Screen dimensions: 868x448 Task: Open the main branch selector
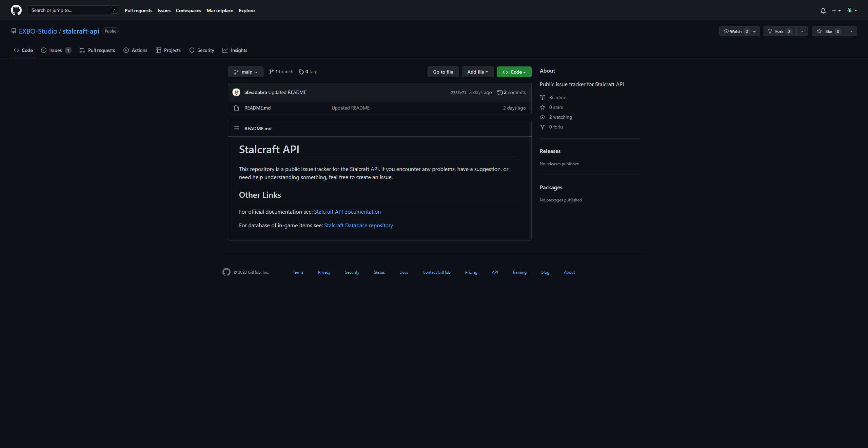[245, 72]
